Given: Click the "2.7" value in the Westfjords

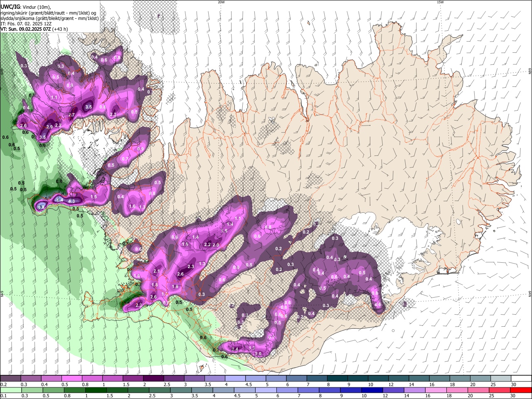Looking at the screenshot, I should [71, 115].
